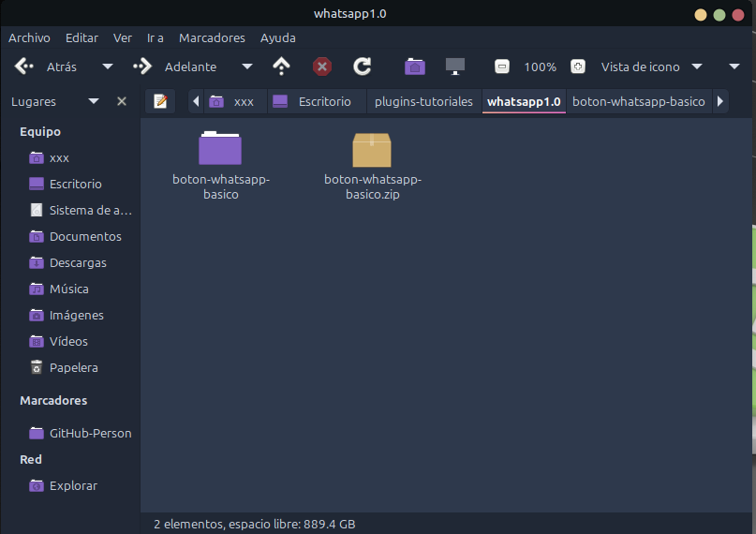Screen dimensions: 756x534
Task: Click the red stop loading icon
Action: coord(322,67)
